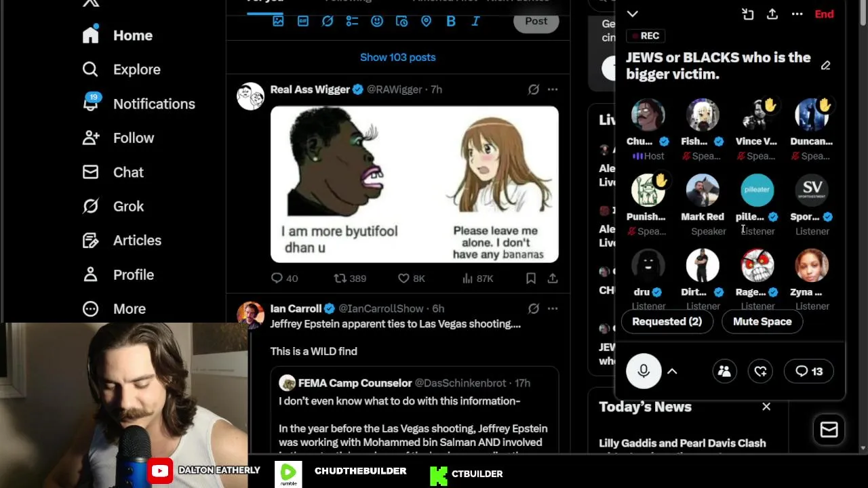
Task: Collapse the Space panel chevron
Action: [x=633, y=14]
